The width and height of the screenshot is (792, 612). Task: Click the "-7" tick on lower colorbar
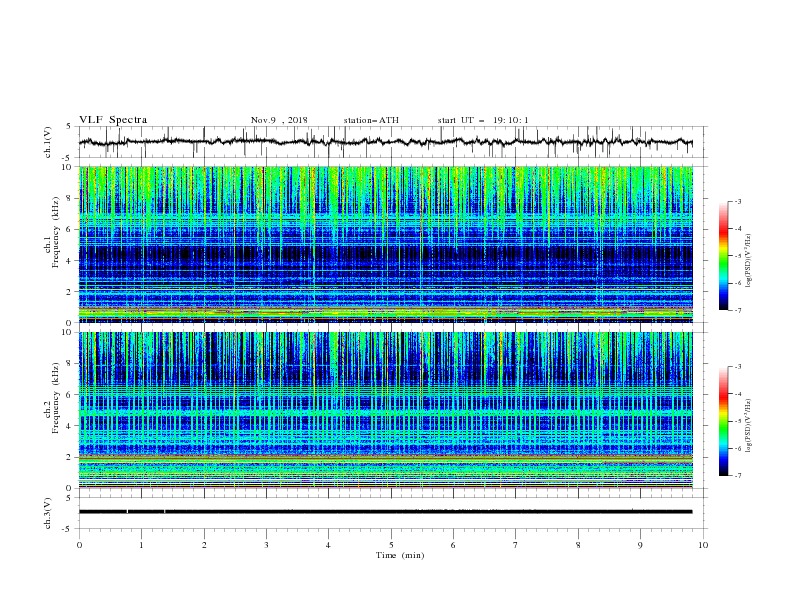737,475
